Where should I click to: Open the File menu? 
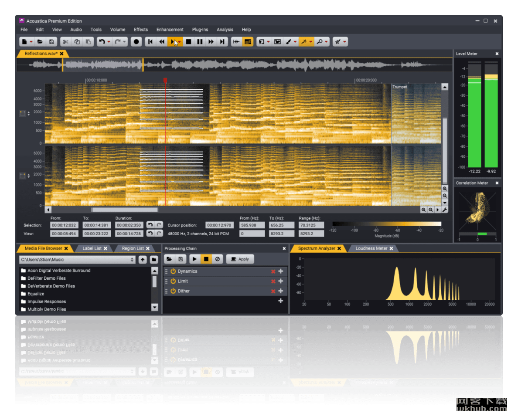(x=24, y=29)
